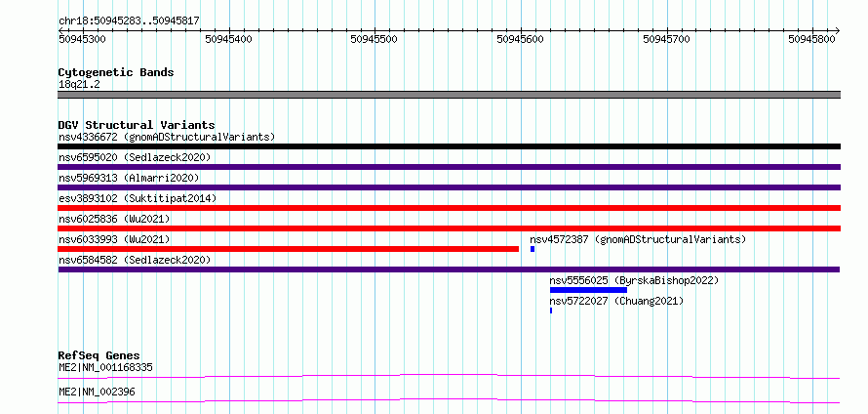
Task: Open the nsv4572387 (gnomADStructuralVariants) label
Action: point(638,239)
